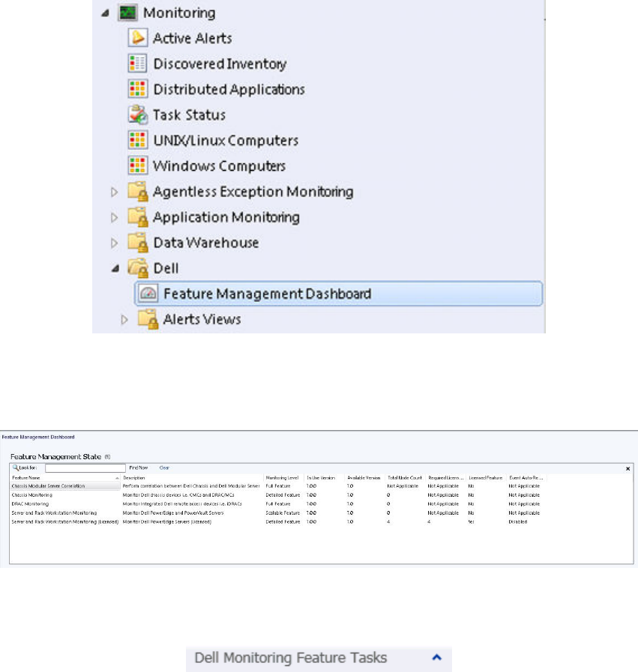Click the Required Licens... column header

click(x=446, y=477)
